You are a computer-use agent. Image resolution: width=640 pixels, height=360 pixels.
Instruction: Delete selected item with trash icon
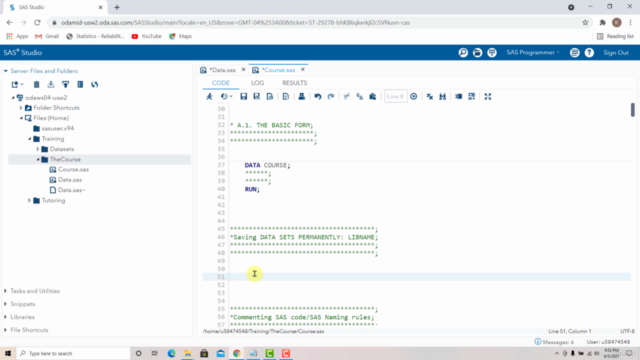point(36,84)
